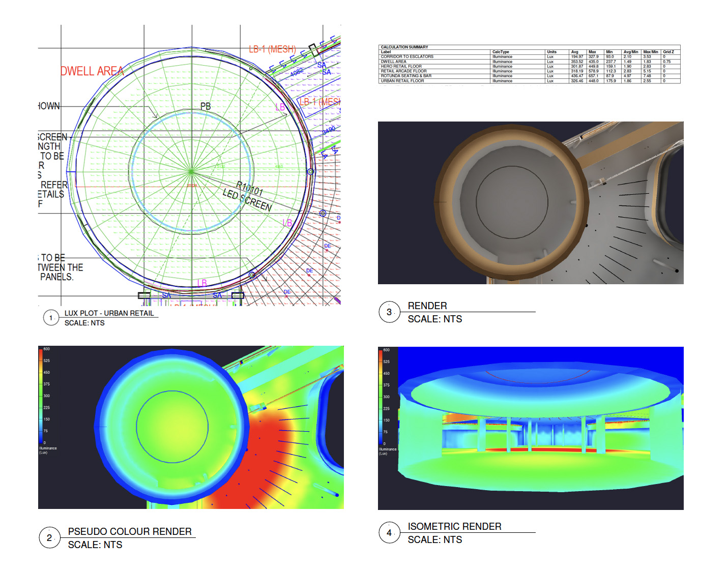This screenshot has height=572, width=728.
Task: Click the PB label above inner circle
Action: pos(205,106)
